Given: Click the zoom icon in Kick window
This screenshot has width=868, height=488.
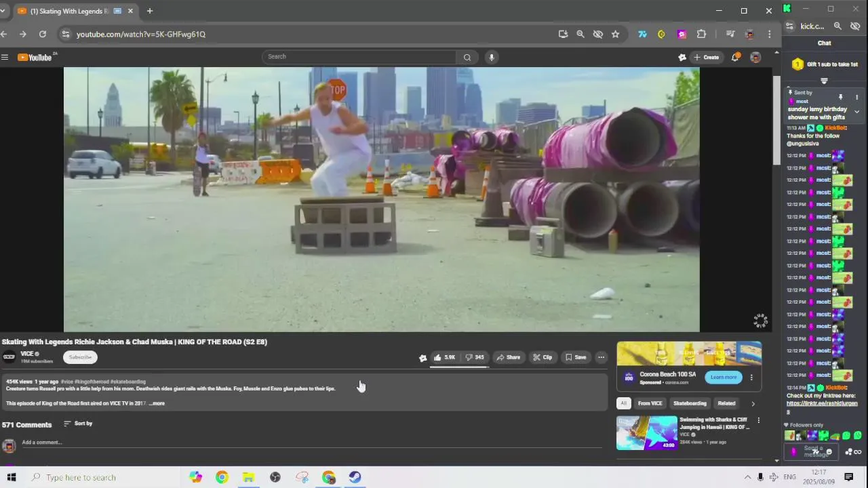Looking at the screenshot, I should tap(837, 26).
